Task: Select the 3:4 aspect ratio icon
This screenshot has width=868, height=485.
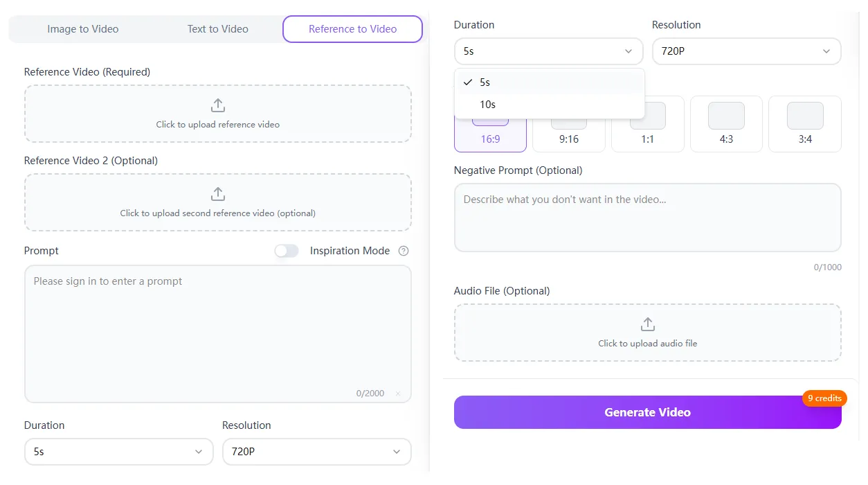Action: pyautogui.click(x=805, y=116)
